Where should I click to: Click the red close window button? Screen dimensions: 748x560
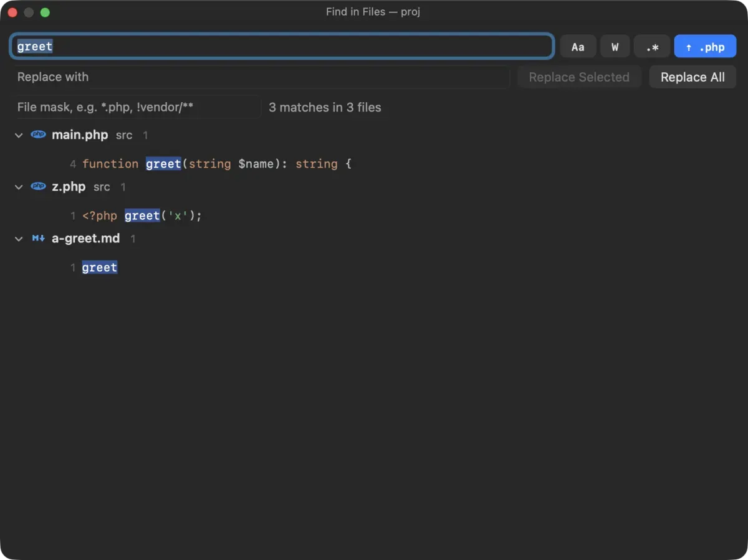tap(12, 12)
